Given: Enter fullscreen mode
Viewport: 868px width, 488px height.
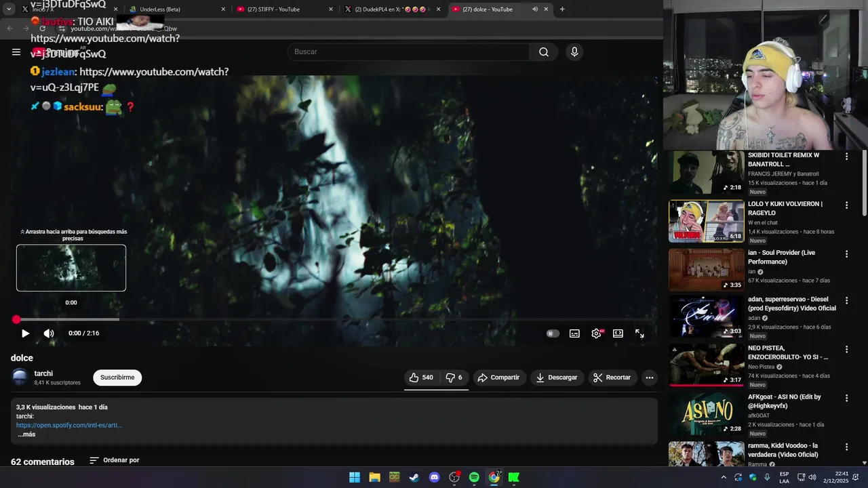Looking at the screenshot, I should point(639,333).
